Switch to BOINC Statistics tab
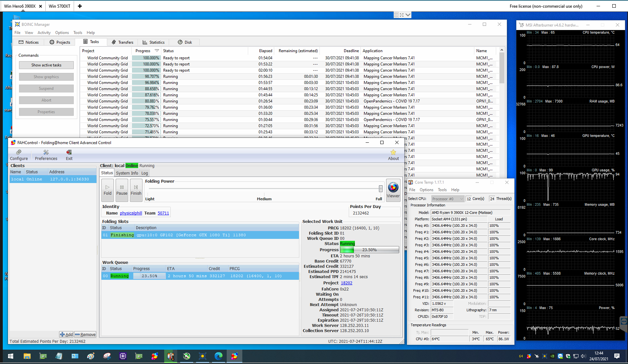 point(153,42)
